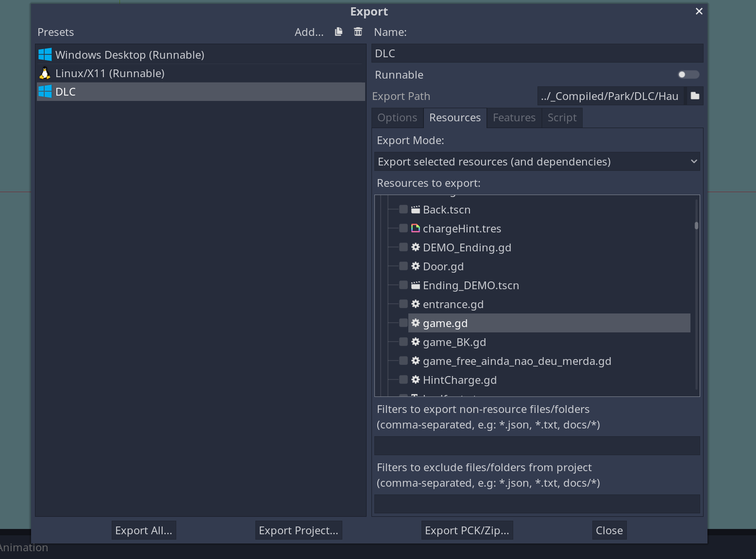The width and height of the screenshot is (756, 559).
Task: Tick the HintCharge.gd checkbox
Action: tap(403, 379)
